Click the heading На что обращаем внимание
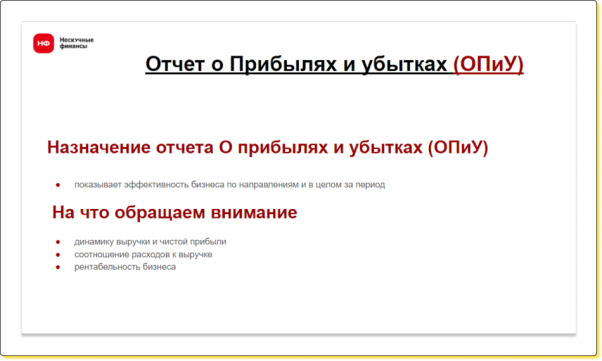The image size is (602, 361). [175, 212]
